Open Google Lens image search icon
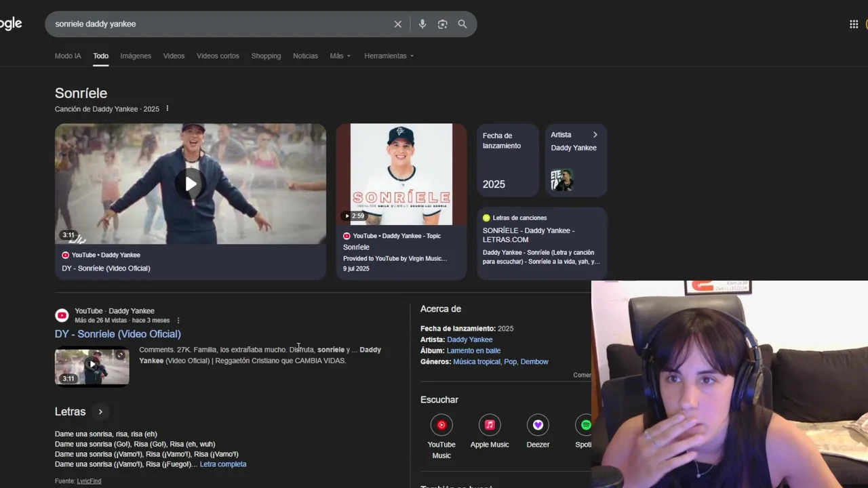The height and width of the screenshot is (488, 868). 442,24
